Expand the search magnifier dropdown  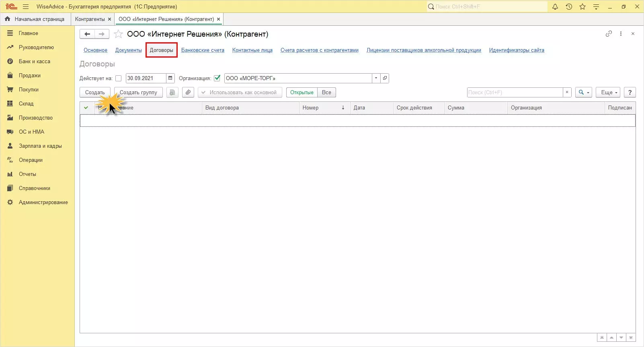pos(583,92)
